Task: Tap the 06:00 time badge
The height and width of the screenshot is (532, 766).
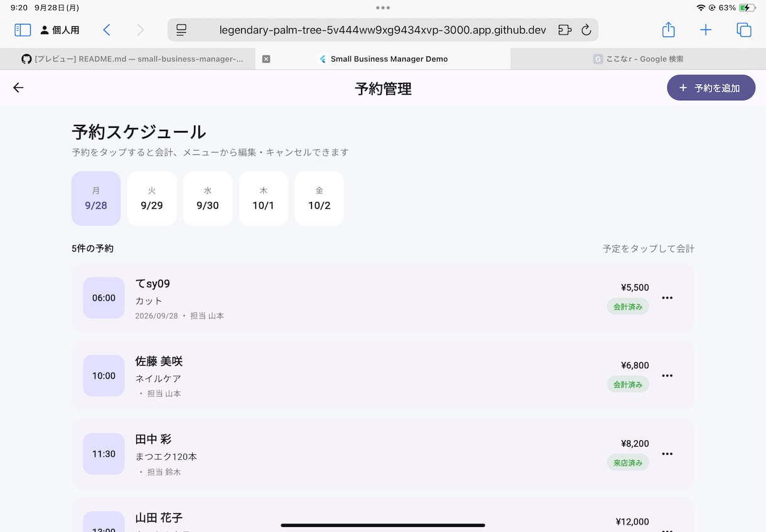Action: (x=104, y=298)
